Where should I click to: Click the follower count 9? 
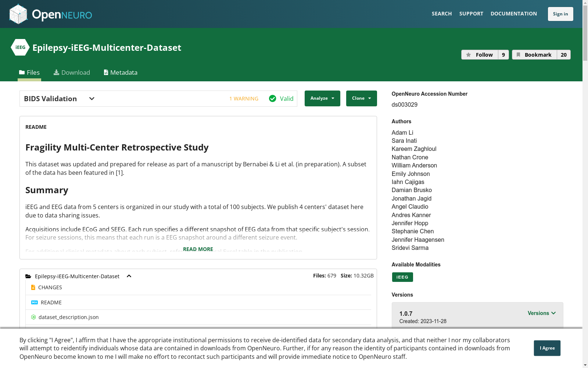coord(503,55)
